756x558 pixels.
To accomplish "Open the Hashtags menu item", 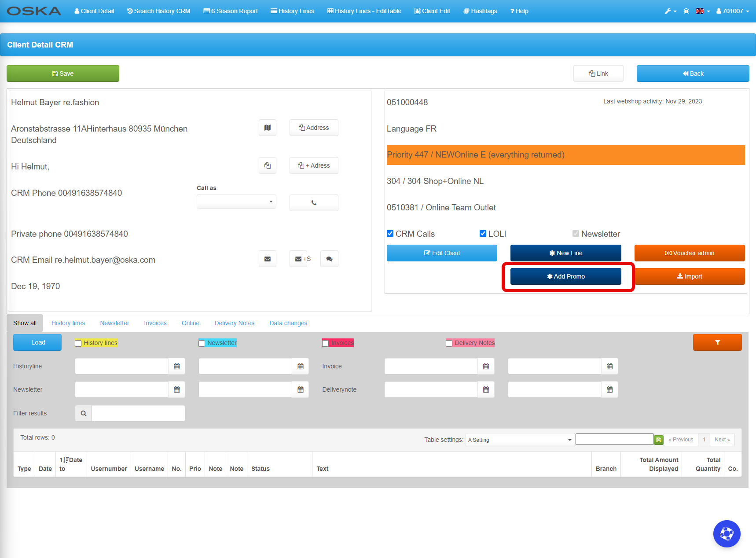I will pyautogui.click(x=481, y=11).
